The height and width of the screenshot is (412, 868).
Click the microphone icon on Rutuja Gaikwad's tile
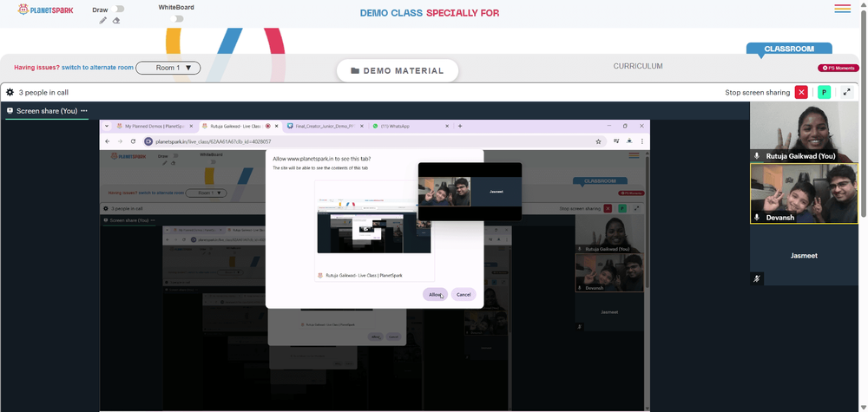tap(757, 156)
